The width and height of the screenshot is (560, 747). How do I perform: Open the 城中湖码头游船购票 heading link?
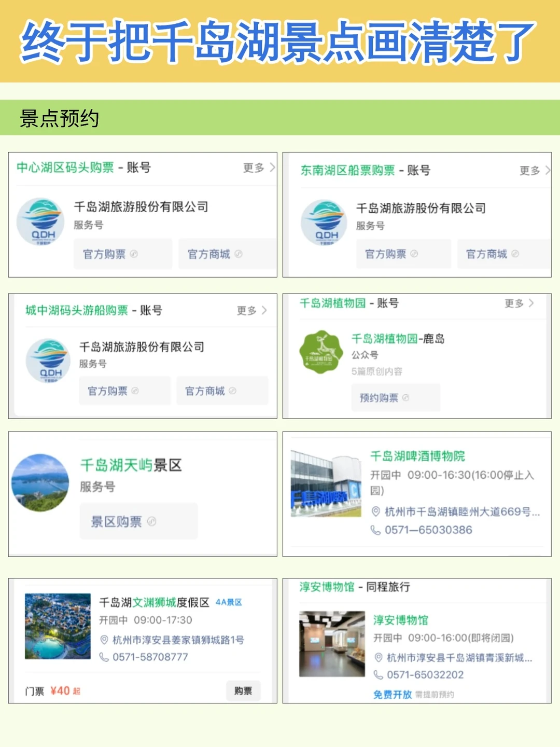pos(77,310)
